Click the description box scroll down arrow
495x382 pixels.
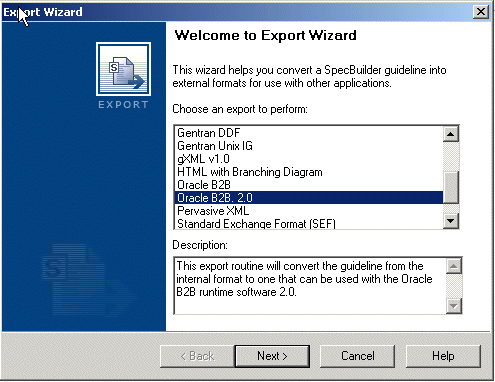point(454,305)
